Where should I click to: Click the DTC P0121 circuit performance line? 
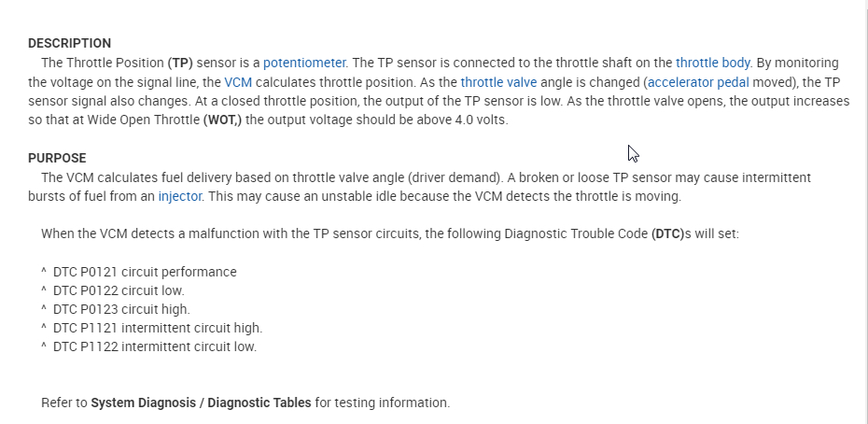click(145, 272)
